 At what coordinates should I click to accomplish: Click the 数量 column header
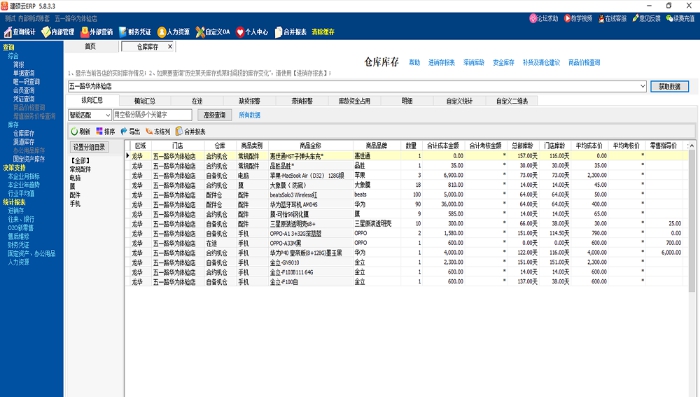pos(411,146)
